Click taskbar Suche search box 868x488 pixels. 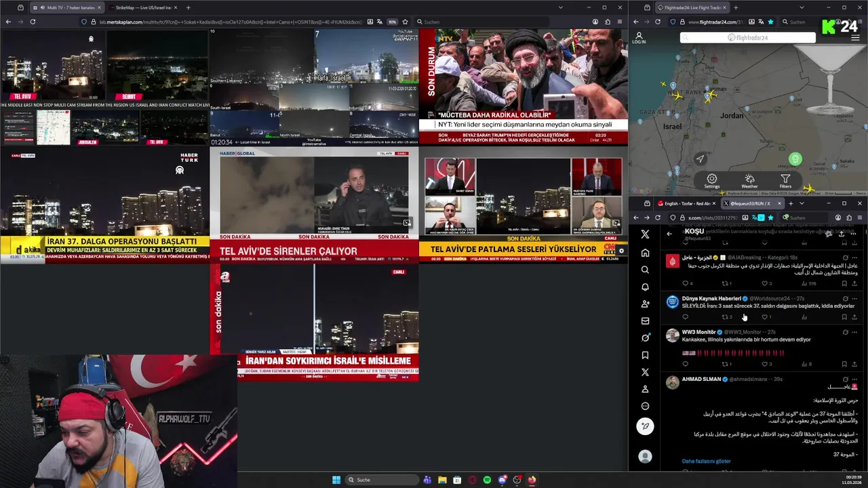coord(382,480)
